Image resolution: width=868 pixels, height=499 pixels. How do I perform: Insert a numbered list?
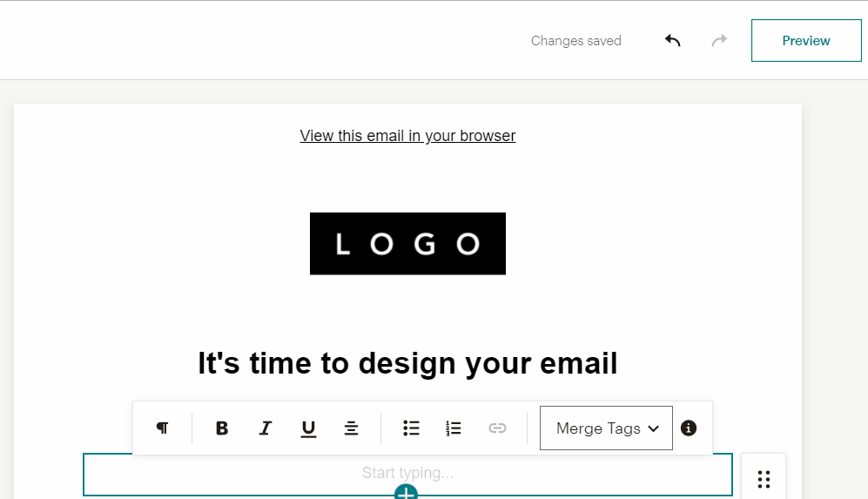(x=454, y=428)
